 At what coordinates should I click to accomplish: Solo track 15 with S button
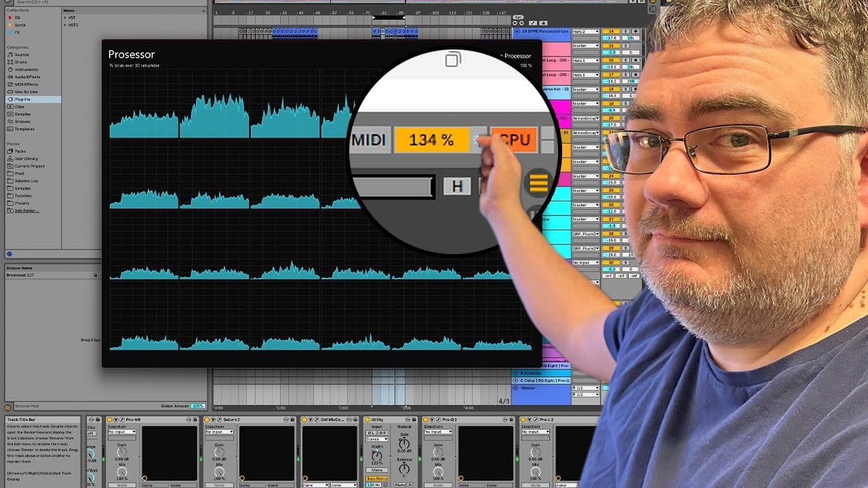coord(625,46)
